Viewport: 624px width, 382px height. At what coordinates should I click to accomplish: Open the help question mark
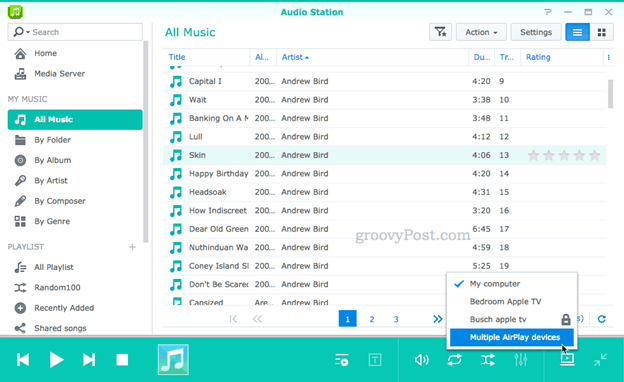coord(548,12)
